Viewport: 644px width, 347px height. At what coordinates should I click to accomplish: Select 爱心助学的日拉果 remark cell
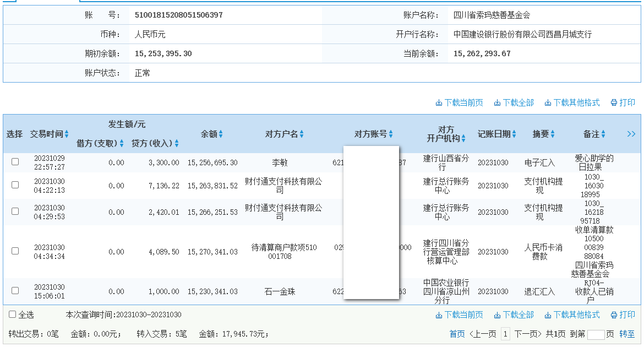pyautogui.click(x=594, y=162)
